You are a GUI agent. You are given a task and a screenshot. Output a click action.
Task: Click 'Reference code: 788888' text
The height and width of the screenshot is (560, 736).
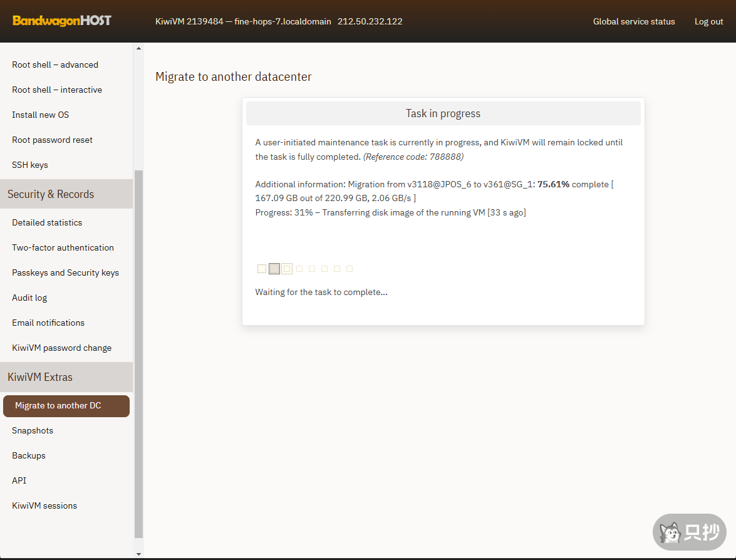(413, 157)
